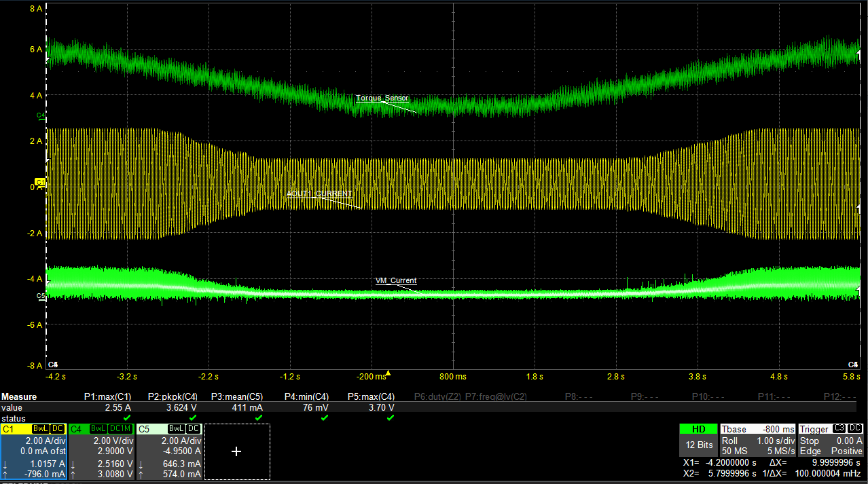This screenshot has height=484, width=868.
Task: Click the BwL badge in C1 descriptor
Action: coord(41,429)
